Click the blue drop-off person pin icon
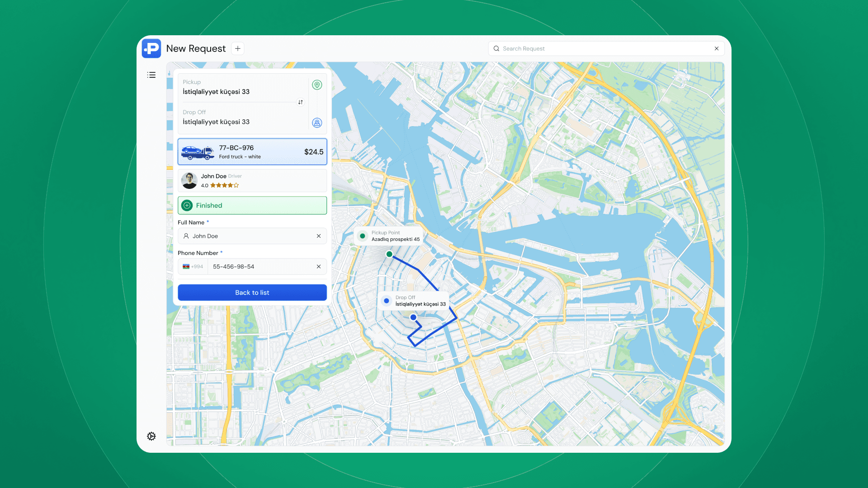The width and height of the screenshot is (868, 488). 317,123
